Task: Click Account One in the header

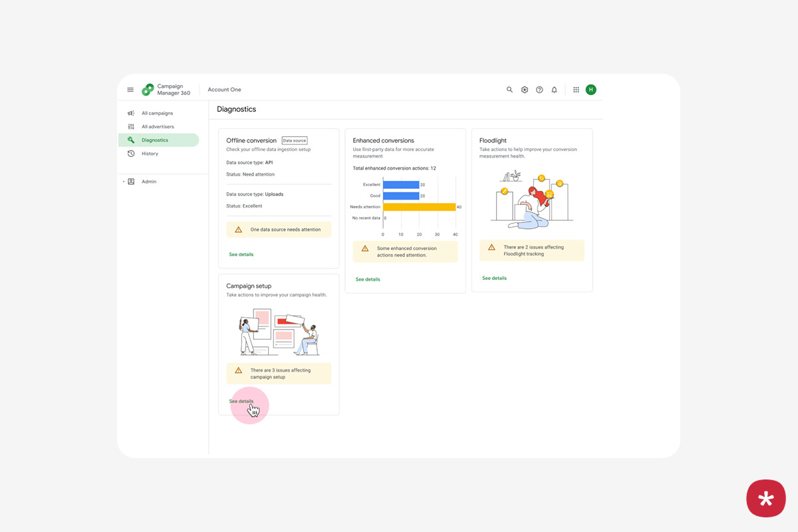Action: [224, 90]
